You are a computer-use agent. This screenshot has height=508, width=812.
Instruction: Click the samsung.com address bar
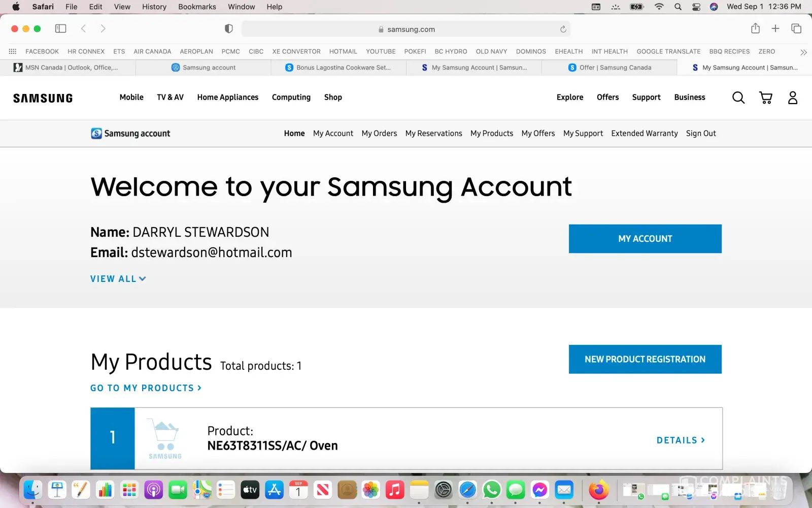(406, 29)
